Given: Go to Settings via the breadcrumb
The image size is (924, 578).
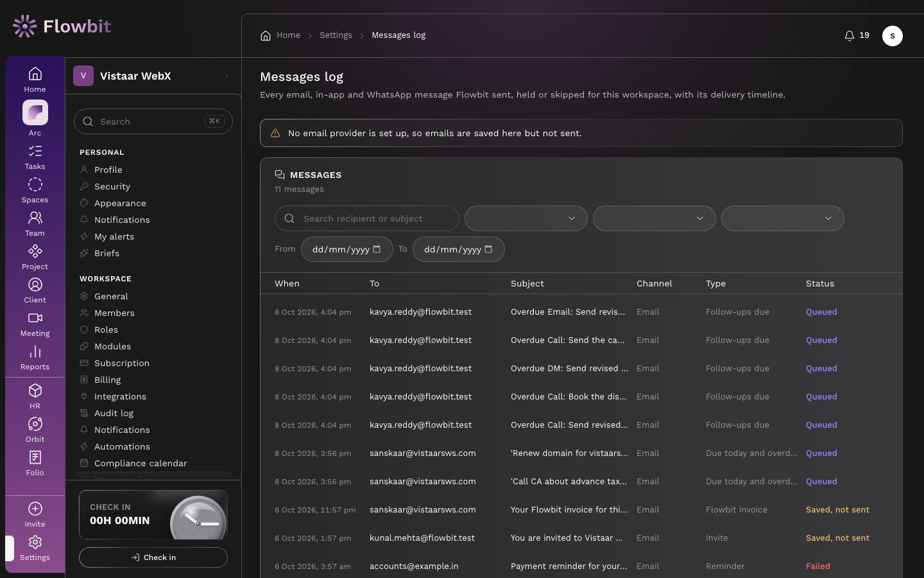Looking at the screenshot, I should (x=336, y=35).
